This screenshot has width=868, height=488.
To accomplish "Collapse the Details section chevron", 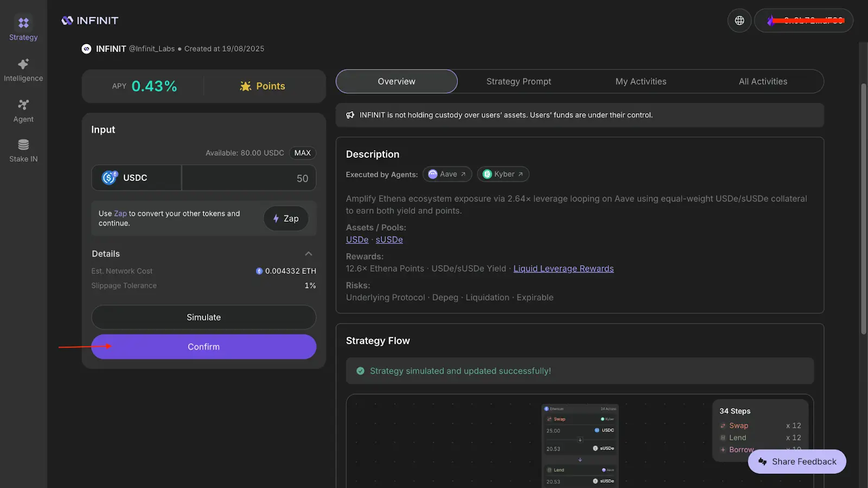I will [309, 254].
